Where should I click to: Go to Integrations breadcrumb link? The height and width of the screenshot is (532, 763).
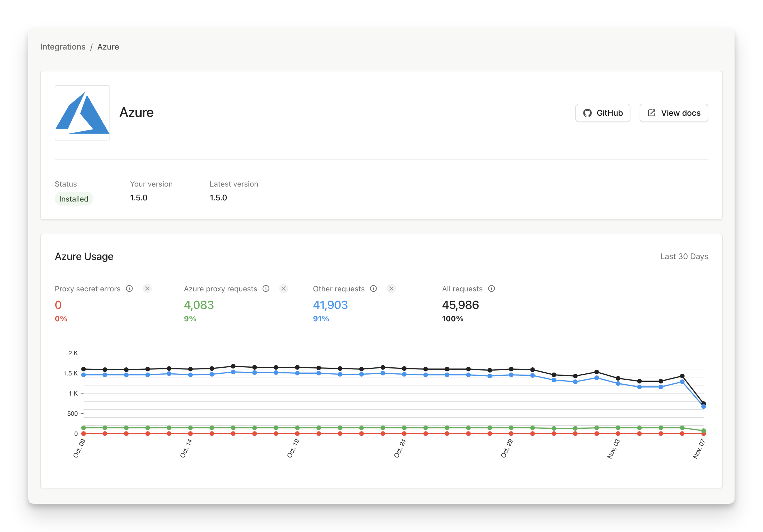click(63, 47)
